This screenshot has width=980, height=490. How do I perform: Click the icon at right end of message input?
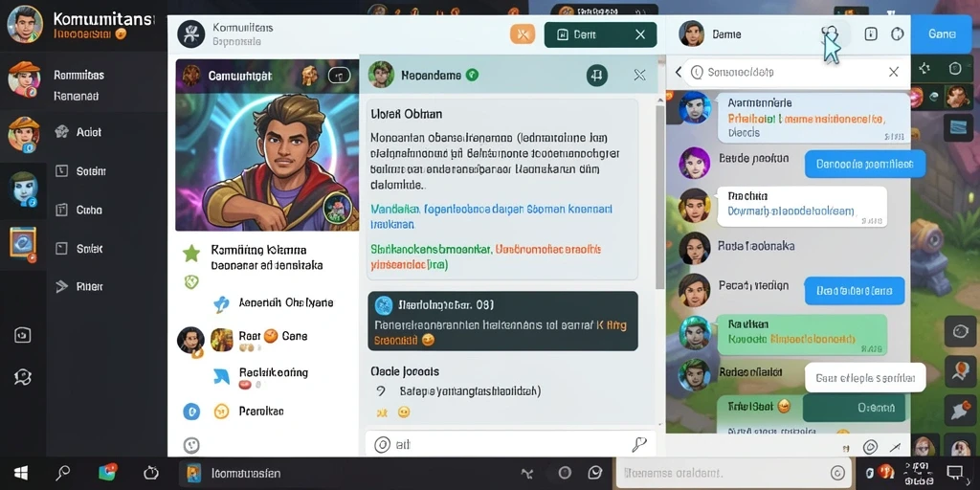coord(638,444)
